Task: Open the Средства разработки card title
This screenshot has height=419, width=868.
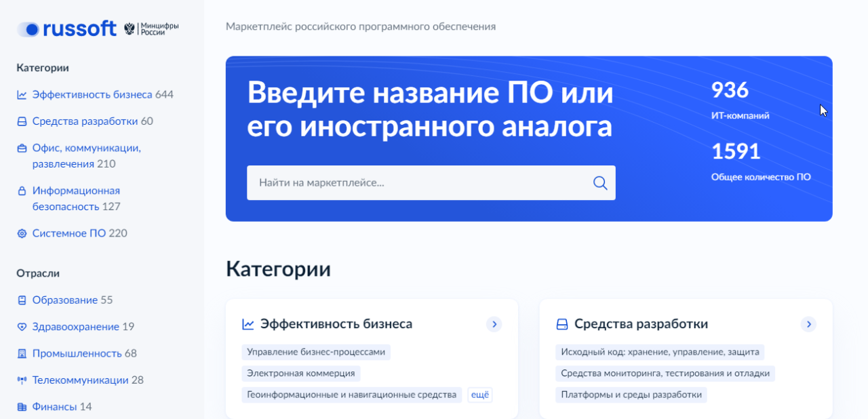Action: [642, 324]
